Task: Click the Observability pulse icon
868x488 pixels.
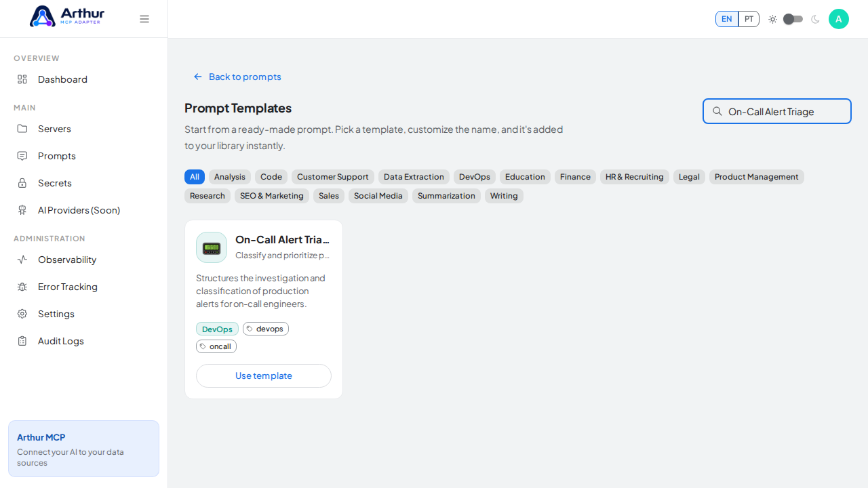Action: coord(22,260)
